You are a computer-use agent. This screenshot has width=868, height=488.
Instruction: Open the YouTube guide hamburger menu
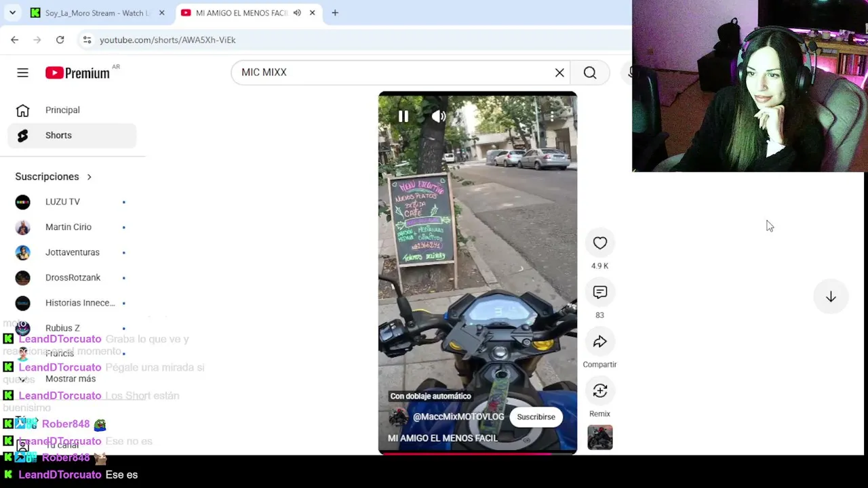[x=22, y=73]
